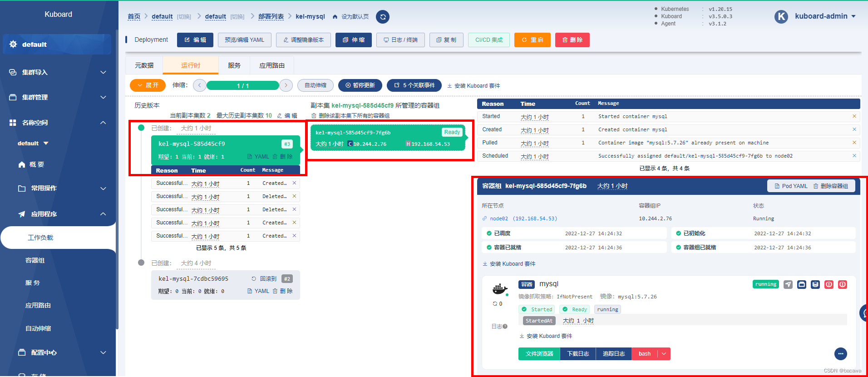Click the K avatar logo in header
The height and width of the screenshot is (377, 868).
(781, 17)
